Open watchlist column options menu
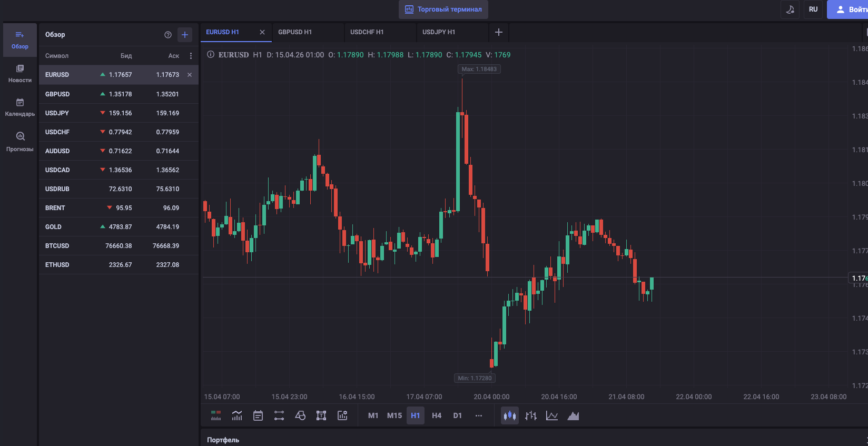Viewport: 868px width, 446px height. (x=191, y=56)
